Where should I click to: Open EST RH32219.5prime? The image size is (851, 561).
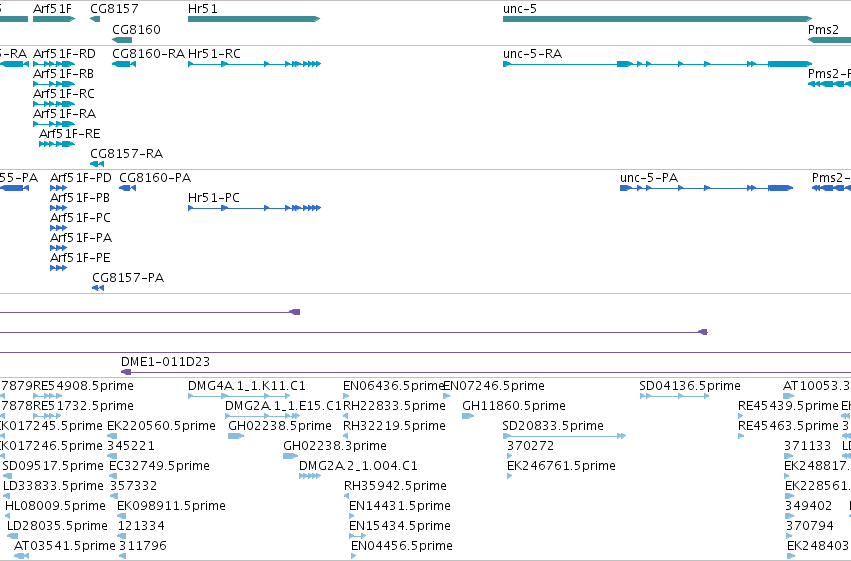coord(394,426)
